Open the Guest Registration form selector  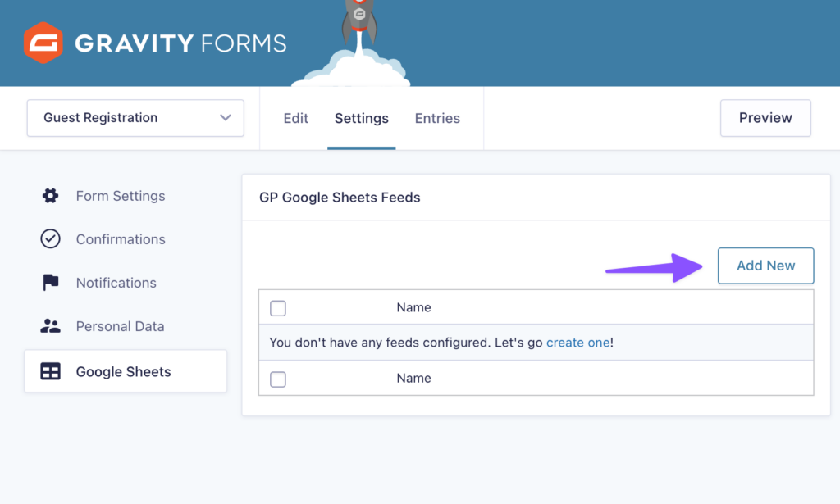[x=135, y=118]
